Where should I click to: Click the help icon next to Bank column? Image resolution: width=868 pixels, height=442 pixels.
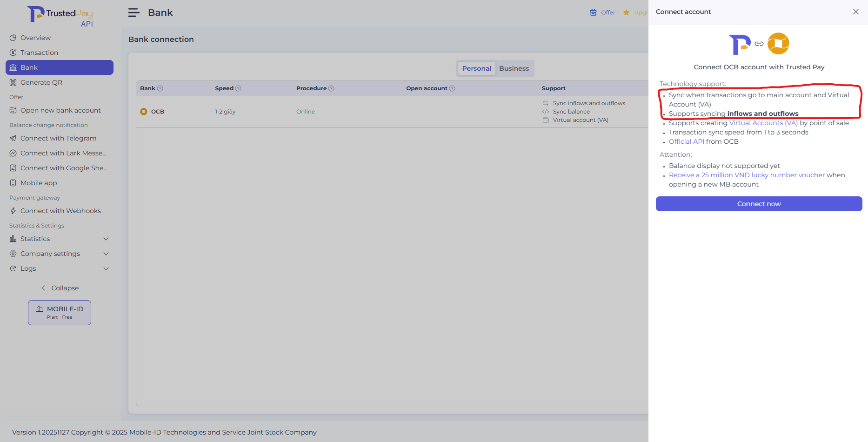160,88
